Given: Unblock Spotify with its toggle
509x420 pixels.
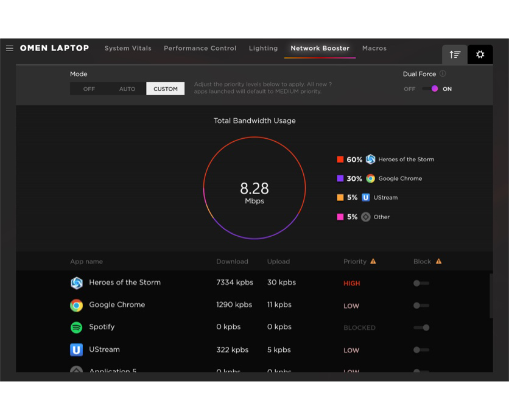Looking at the screenshot, I should [x=421, y=327].
